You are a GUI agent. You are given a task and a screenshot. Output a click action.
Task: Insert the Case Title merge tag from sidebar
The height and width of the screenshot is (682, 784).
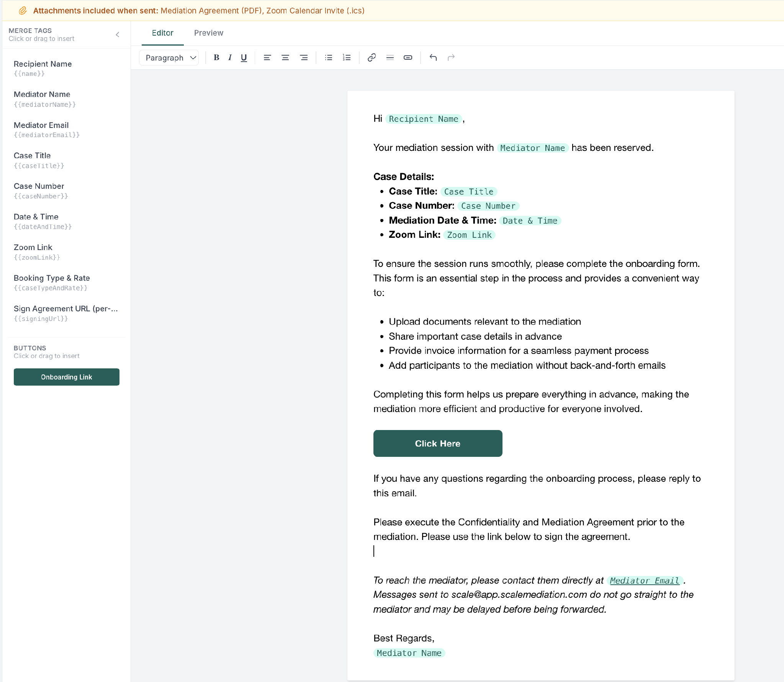pyautogui.click(x=66, y=160)
